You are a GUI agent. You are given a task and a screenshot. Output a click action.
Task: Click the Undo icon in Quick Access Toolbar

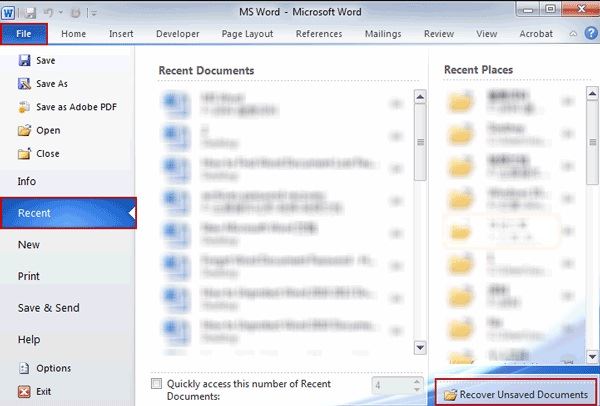click(48, 13)
